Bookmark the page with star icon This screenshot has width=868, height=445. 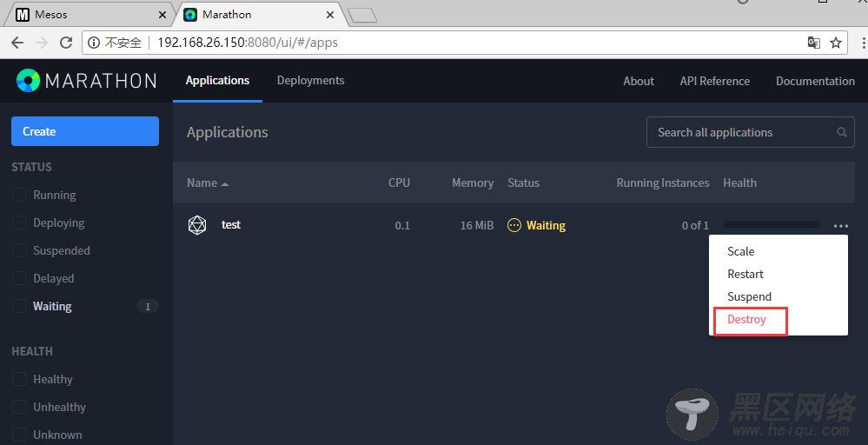(836, 43)
